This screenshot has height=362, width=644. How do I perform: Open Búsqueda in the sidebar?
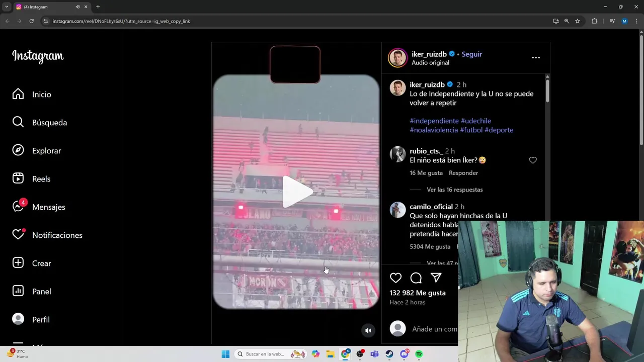(x=40, y=123)
